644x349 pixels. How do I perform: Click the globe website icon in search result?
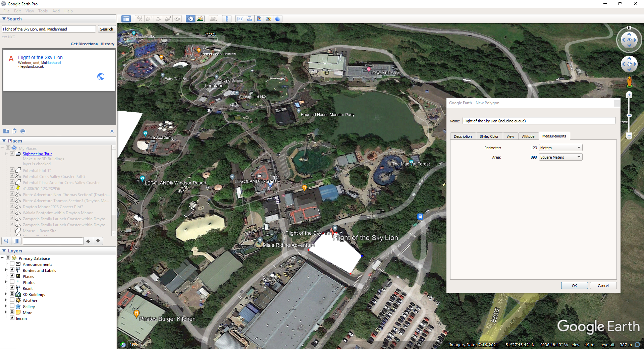[101, 76]
